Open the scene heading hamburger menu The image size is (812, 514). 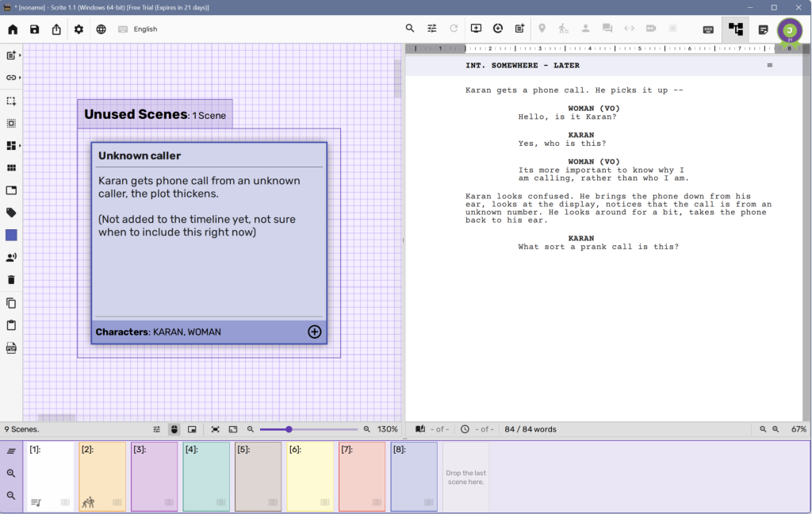tap(769, 66)
